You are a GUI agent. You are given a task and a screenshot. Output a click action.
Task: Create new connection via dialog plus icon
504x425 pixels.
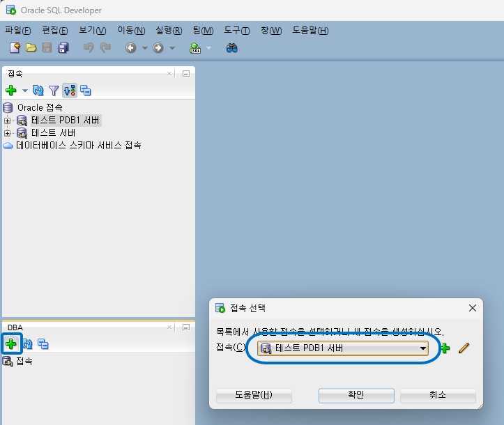445,348
